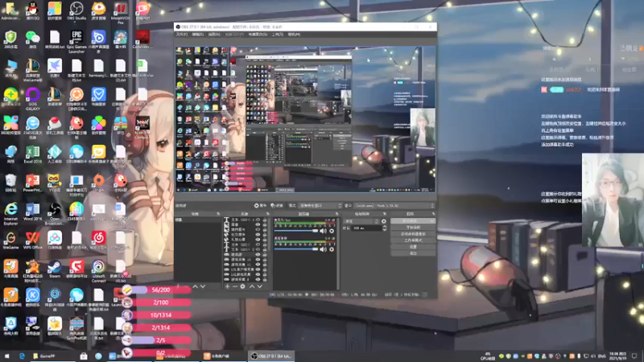Click 开始录制 Start Recording button
This screenshot has width=644, height=362.
click(x=413, y=228)
